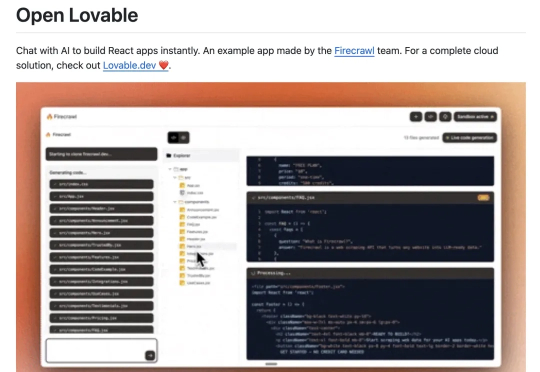Select the code view segment of view toggle
The width and height of the screenshot is (540, 372).
(173, 138)
